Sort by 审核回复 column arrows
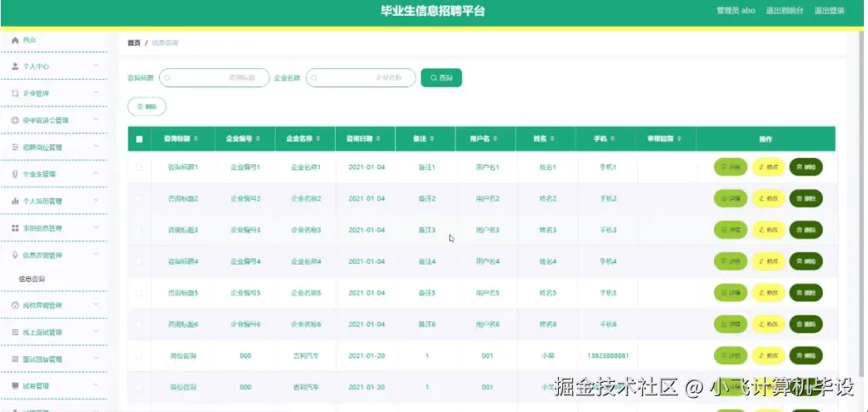This screenshot has width=868, height=412. (679, 139)
